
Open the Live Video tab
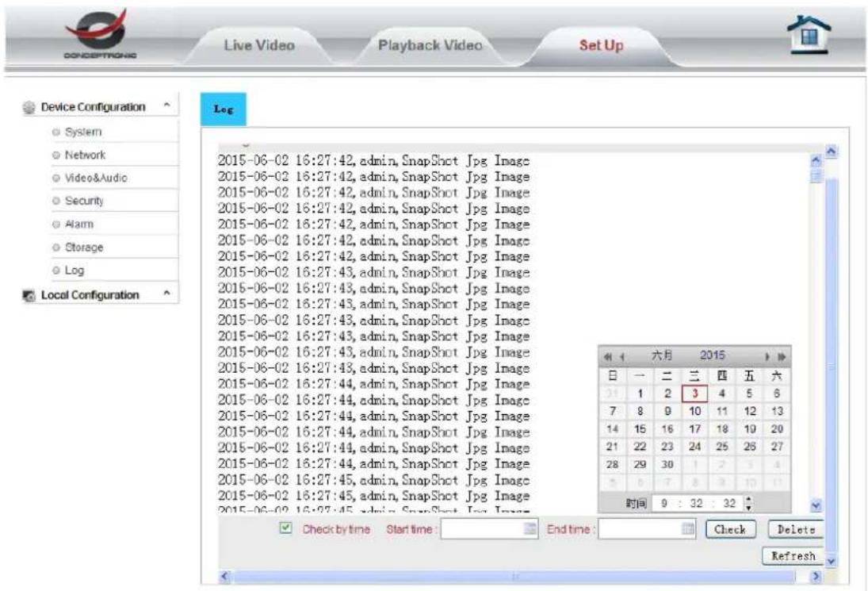259,45
